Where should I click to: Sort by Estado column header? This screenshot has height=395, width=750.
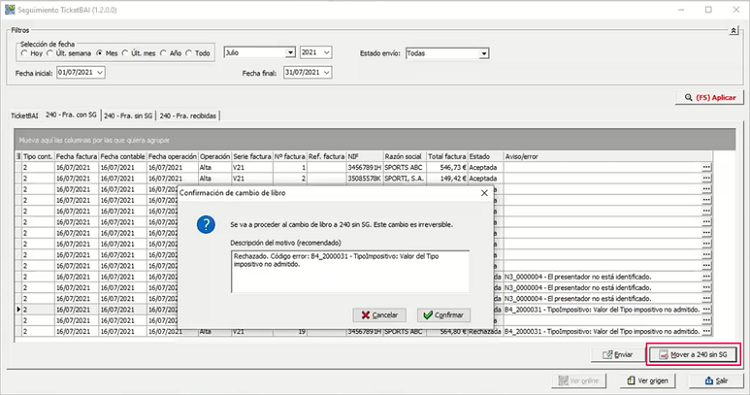pyautogui.click(x=485, y=156)
